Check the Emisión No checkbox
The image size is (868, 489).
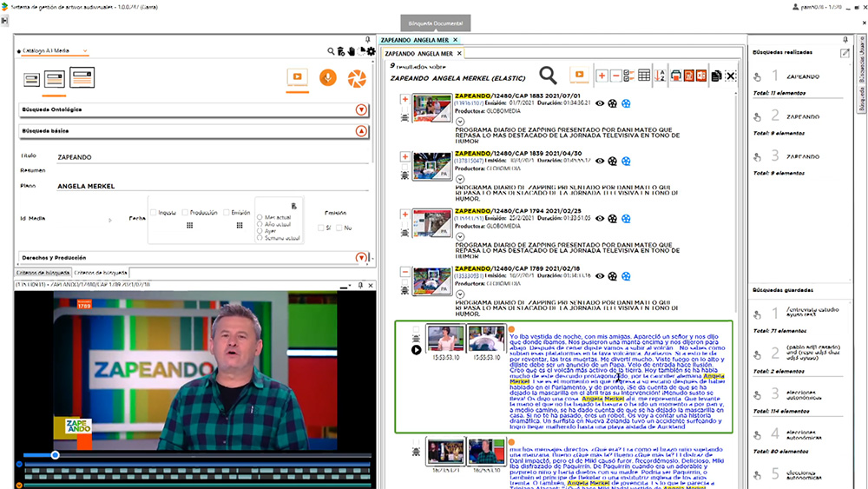(x=339, y=228)
